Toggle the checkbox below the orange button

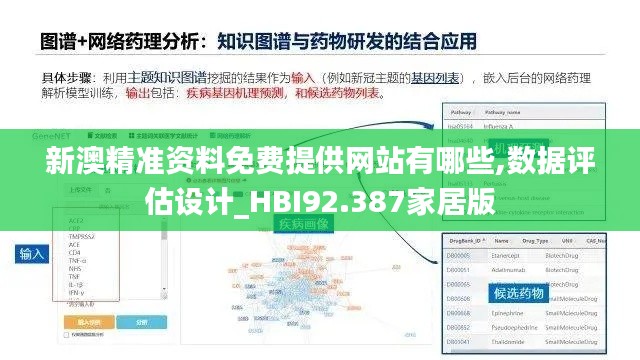[x=67, y=335]
